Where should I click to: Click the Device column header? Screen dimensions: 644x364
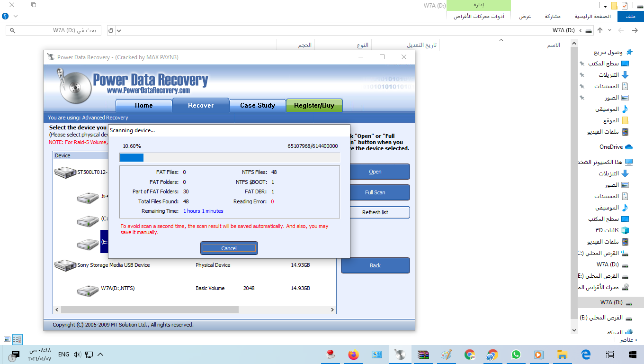[80, 155]
